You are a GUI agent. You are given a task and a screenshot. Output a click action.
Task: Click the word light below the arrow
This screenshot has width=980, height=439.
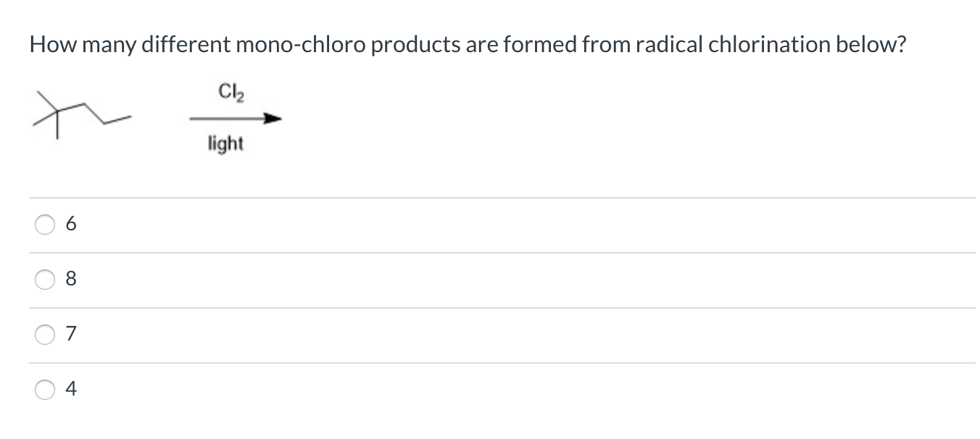225,143
